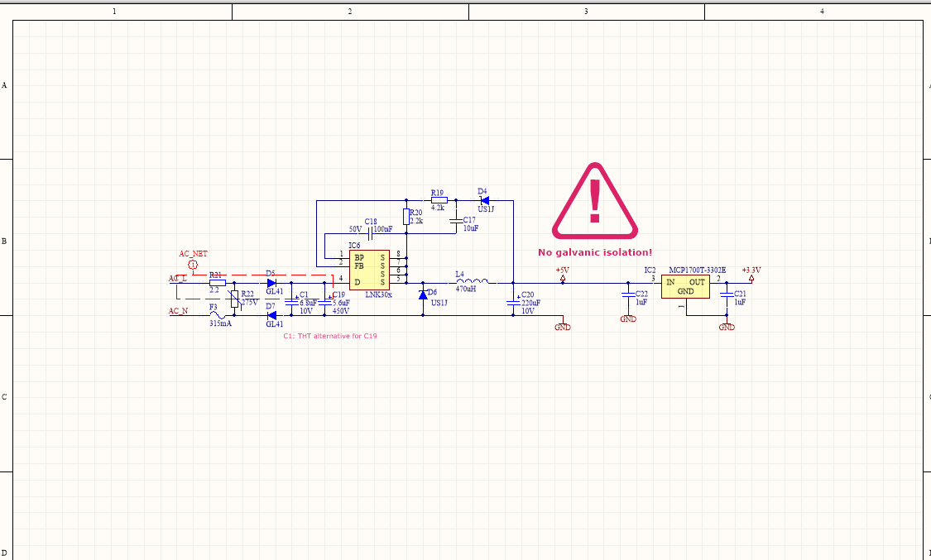Click the IN pin label on IC2
931x560 pixels.
click(x=670, y=282)
